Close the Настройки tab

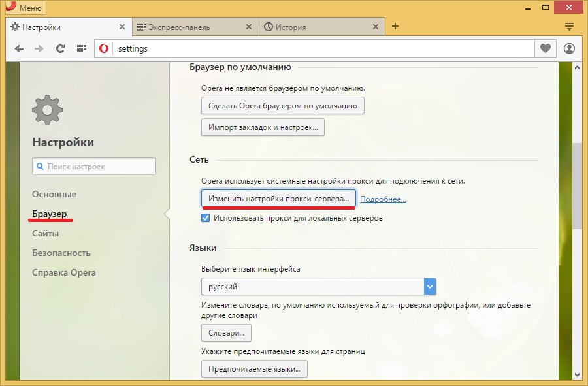point(122,27)
